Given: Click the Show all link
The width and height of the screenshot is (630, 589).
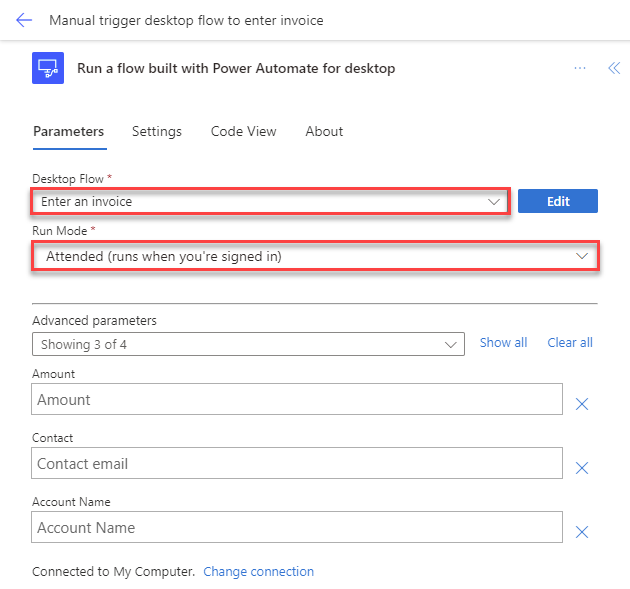Looking at the screenshot, I should coord(503,343).
